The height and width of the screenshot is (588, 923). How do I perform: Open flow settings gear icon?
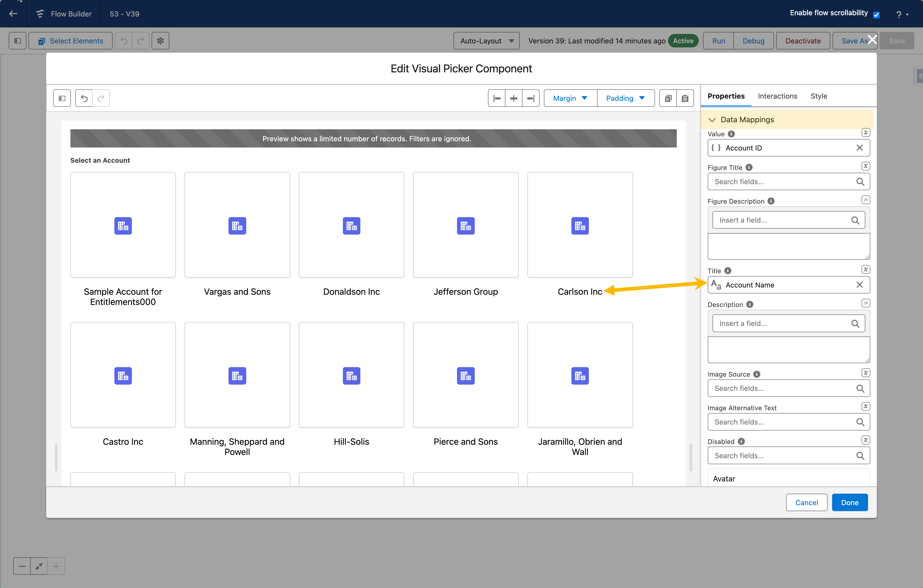click(x=160, y=41)
